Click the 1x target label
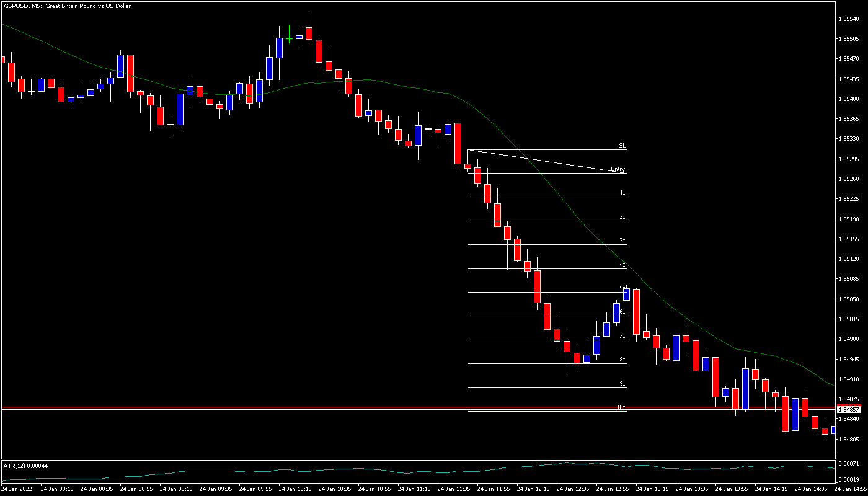This screenshot has height=496, width=868. point(622,193)
